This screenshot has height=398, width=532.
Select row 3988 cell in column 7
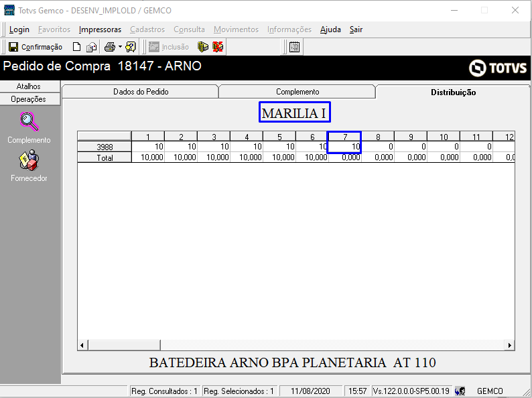[x=344, y=147]
